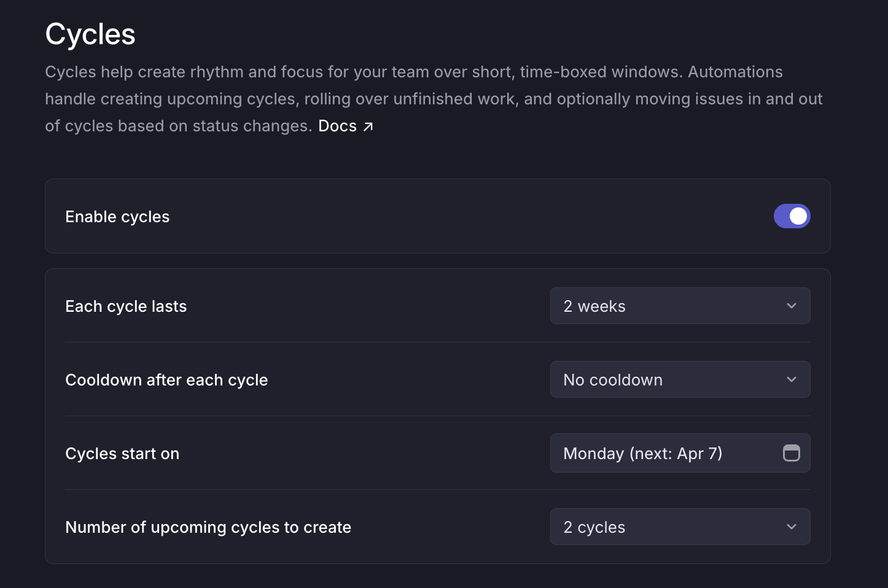Image resolution: width=888 pixels, height=588 pixels.
Task: Select the "Monday (next: Apr 7)" date field
Action: pos(680,453)
